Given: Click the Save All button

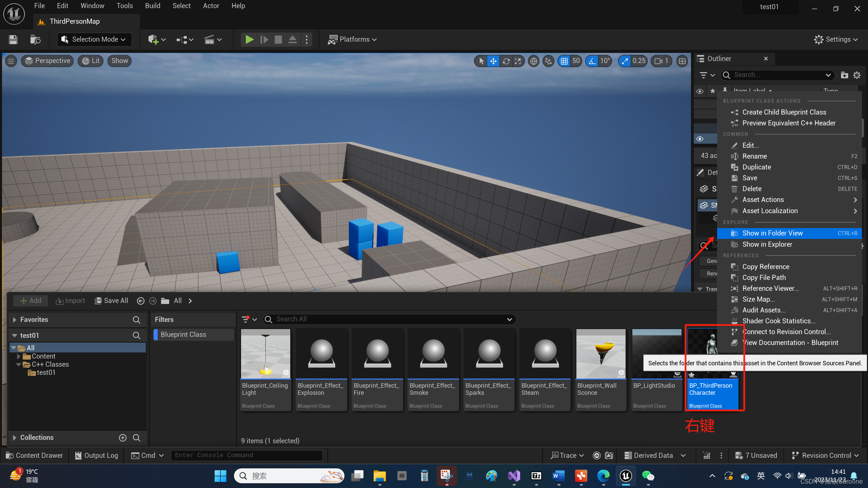Looking at the screenshot, I should pos(111,300).
